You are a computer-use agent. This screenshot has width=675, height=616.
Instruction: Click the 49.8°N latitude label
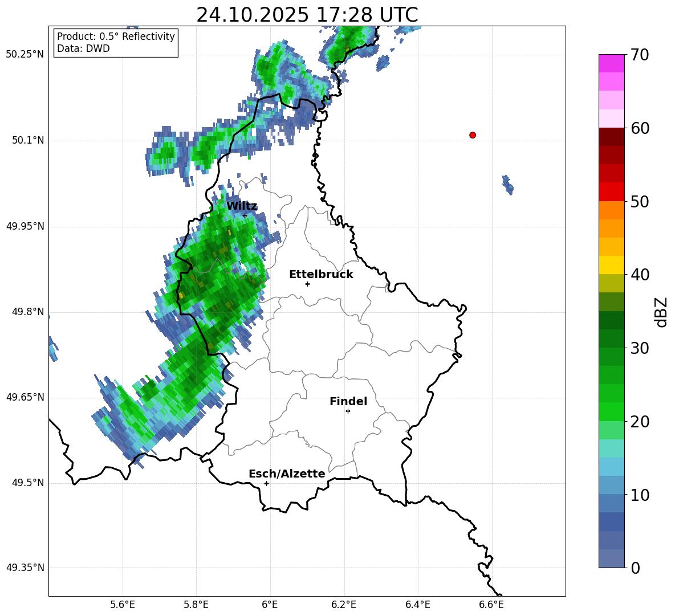point(28,312)
